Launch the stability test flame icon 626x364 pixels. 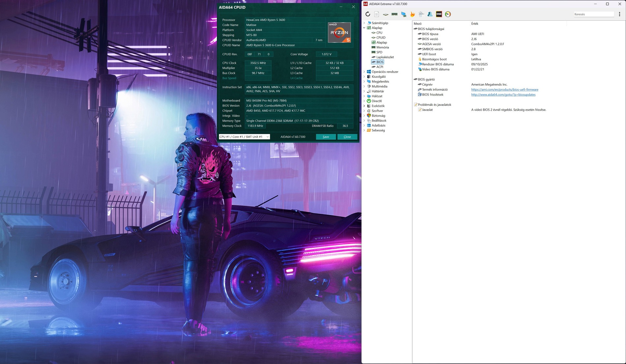pos(412,14)
